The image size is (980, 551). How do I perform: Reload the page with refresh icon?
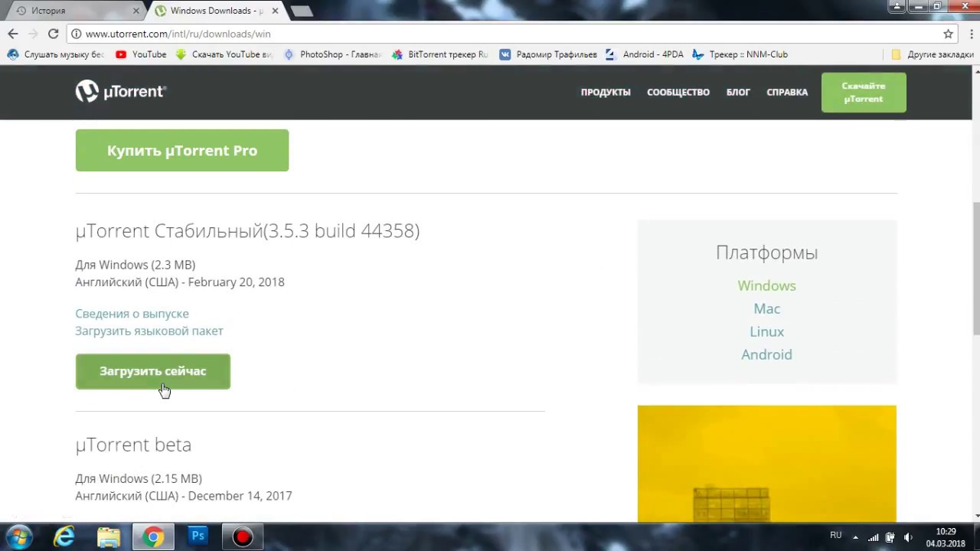coord(53,34)
